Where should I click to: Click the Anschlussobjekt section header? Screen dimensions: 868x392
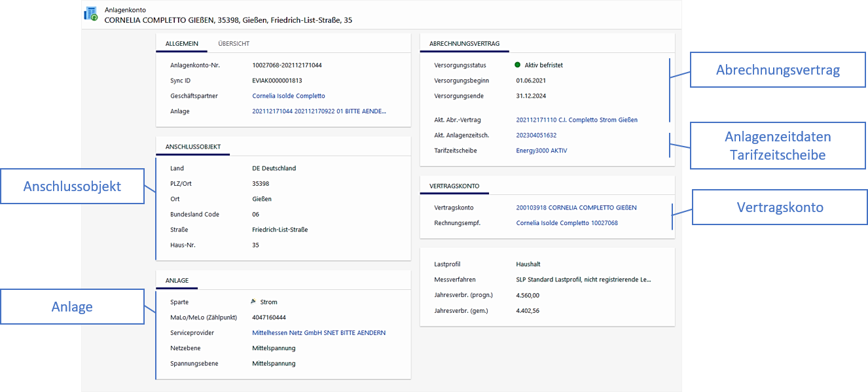point(192,147)
